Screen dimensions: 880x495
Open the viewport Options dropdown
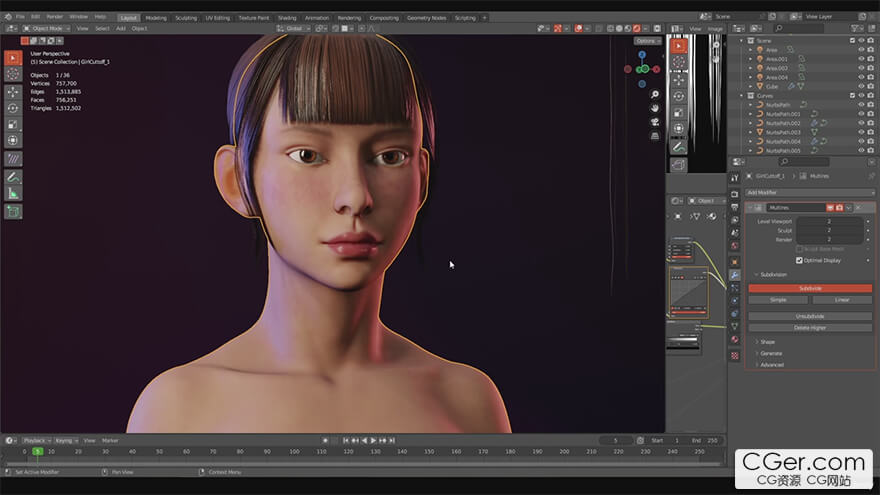(648, 41)
